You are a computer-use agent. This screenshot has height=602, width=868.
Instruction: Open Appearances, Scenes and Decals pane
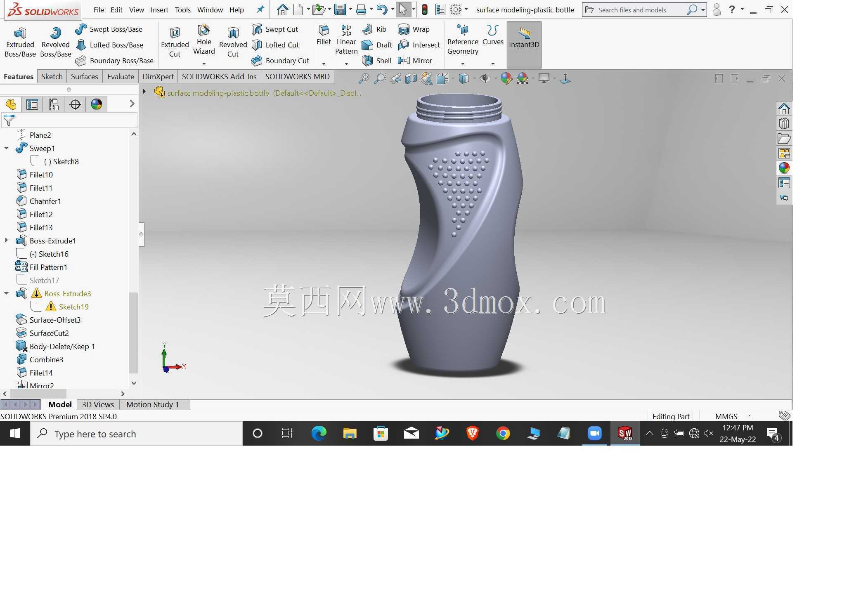[x=784, y=168]
